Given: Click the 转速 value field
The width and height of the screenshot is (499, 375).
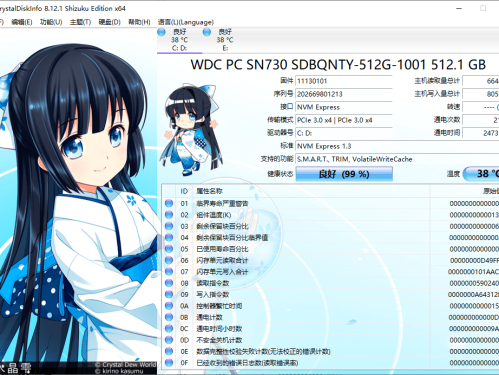Looking at the screenshot, I should [481, 107].
